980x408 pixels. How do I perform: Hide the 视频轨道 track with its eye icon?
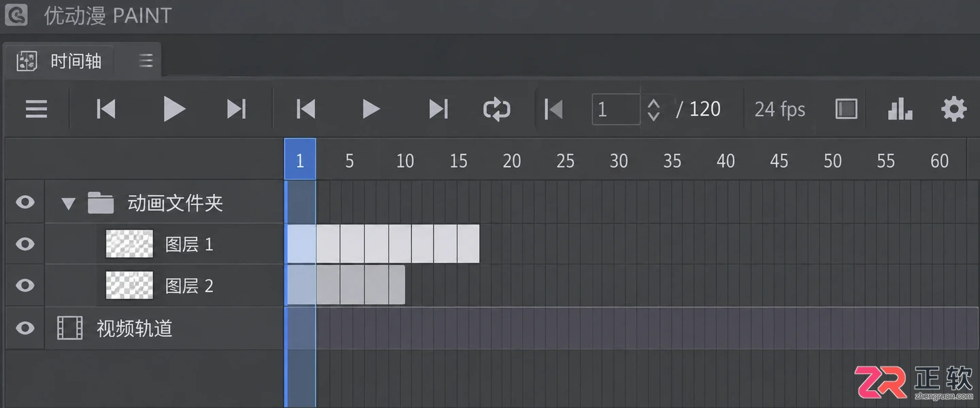point(25,328)
